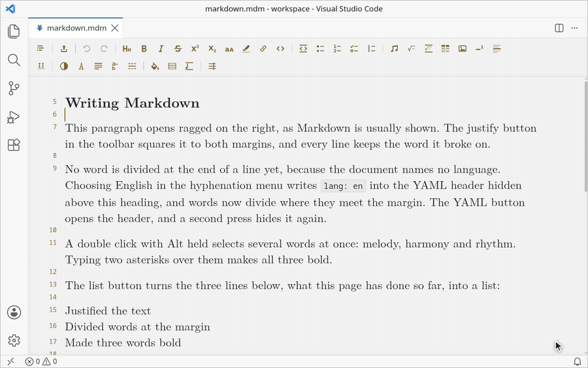Click the paint bucket fill icon
Viewport: 588px width, 368px height.
pos(155,66)
